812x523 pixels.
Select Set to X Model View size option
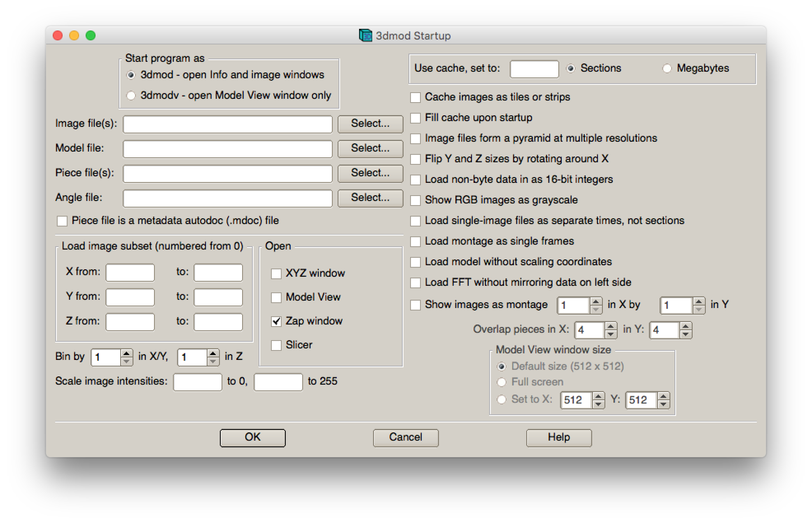coord(501,399)
